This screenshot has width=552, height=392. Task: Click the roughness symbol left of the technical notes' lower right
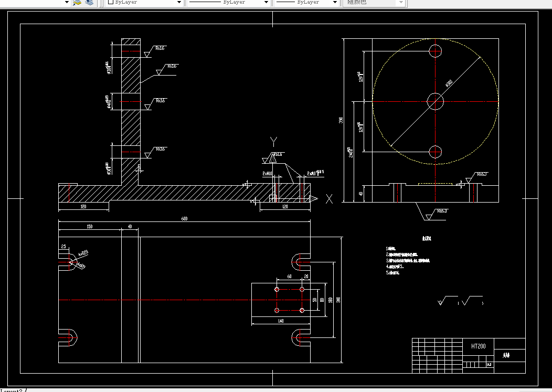click(x=448, y=300)
